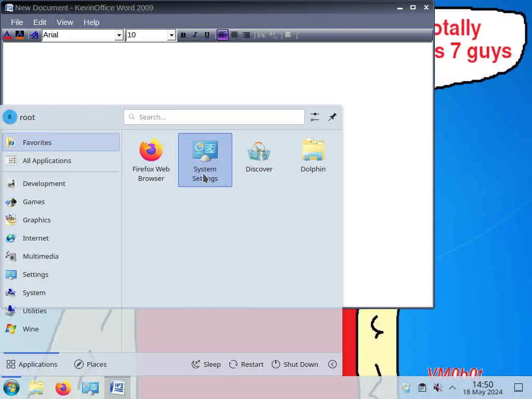Launch Firefox Web Browser from favorites
The width and height of the screenshot is (532, 399).
[x=151, y=160]
